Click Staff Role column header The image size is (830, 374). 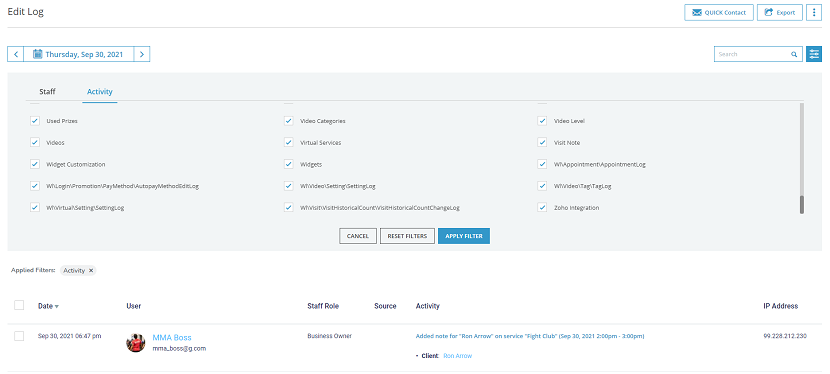pyautogui.click(x=323, y=306)
